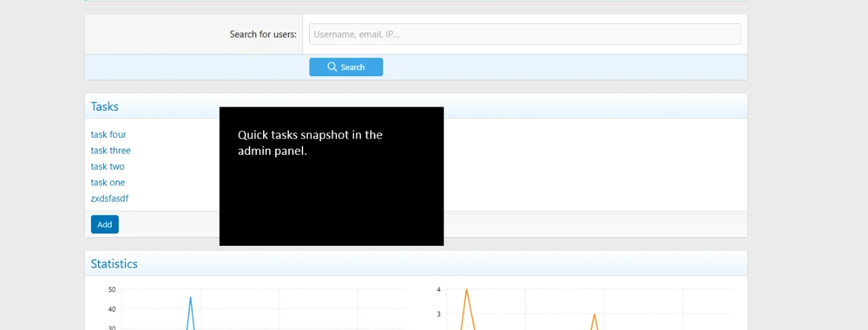Click the Statistics panel heading

coord(114,264)
